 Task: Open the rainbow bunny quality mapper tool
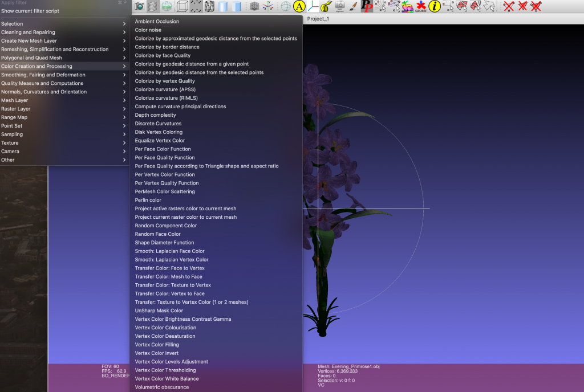tap(407, 6)
